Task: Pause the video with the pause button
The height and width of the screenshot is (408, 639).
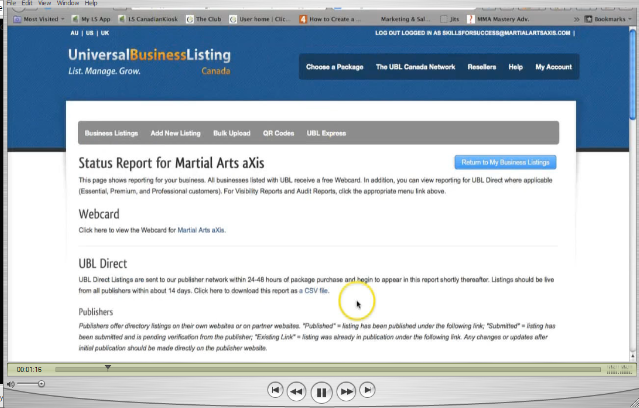Action: pos(322,393)
